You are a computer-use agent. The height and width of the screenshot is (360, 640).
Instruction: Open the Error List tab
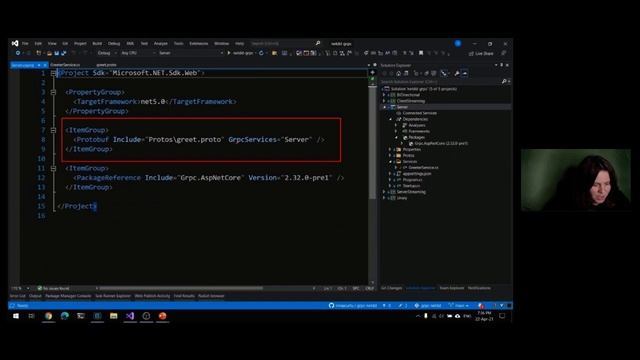[17, 296]
